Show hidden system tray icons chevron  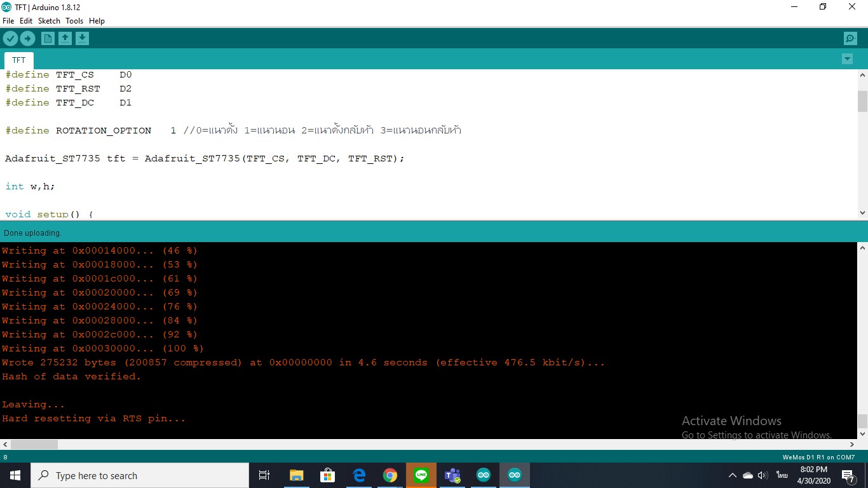(x=732, y=475)
